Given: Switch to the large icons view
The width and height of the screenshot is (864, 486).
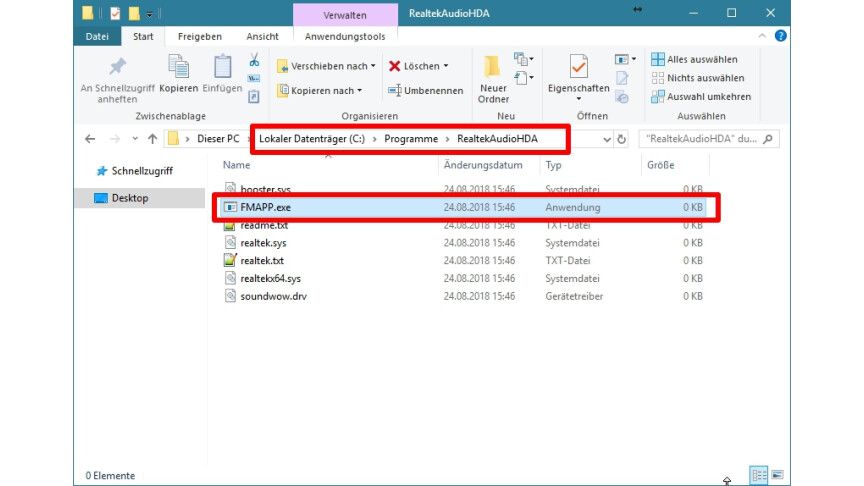Looking at the screenshot, I should 777,475.
